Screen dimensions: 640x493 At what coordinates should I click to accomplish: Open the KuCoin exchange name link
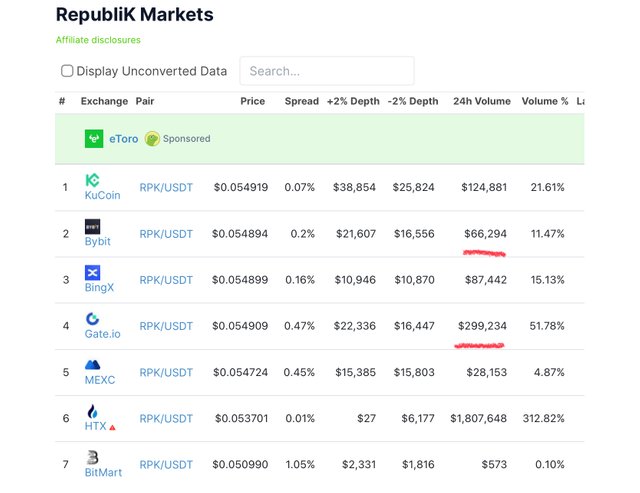[x=102, y=195]
